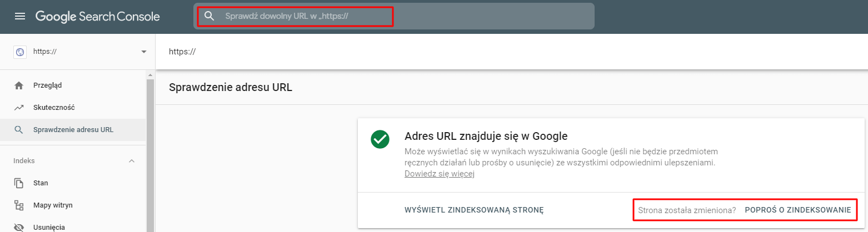Click the Przegląd home icon
Screen dimensions: 868x232
tap(19, 85)
